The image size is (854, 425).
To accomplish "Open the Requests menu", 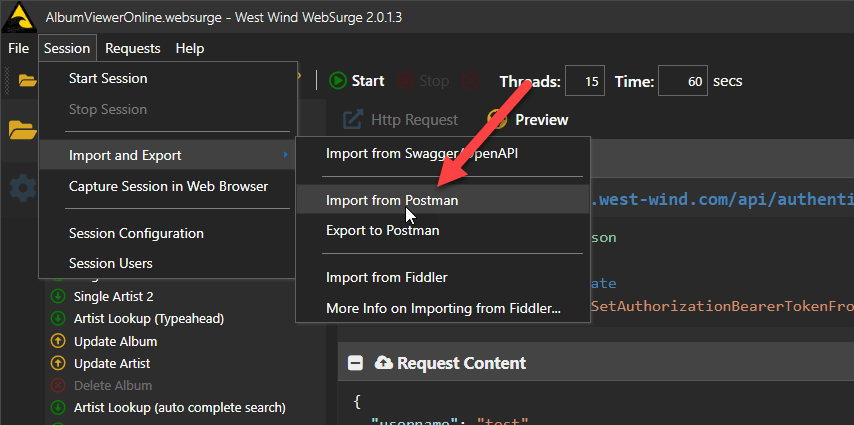I will 132,48.
